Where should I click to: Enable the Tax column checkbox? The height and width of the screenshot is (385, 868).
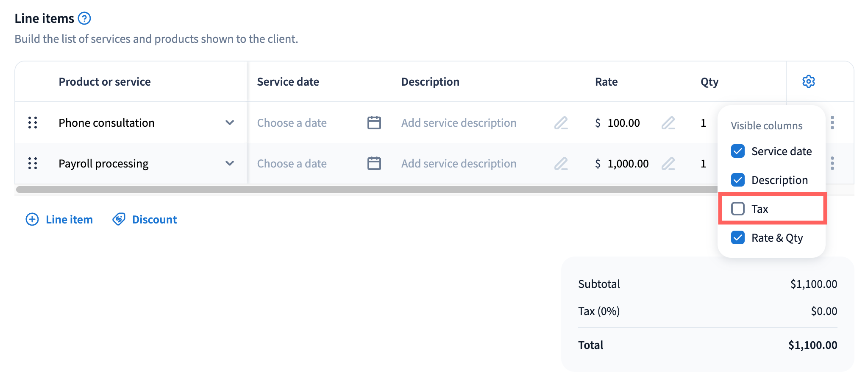pyautogui.click(x=738, y=209)
